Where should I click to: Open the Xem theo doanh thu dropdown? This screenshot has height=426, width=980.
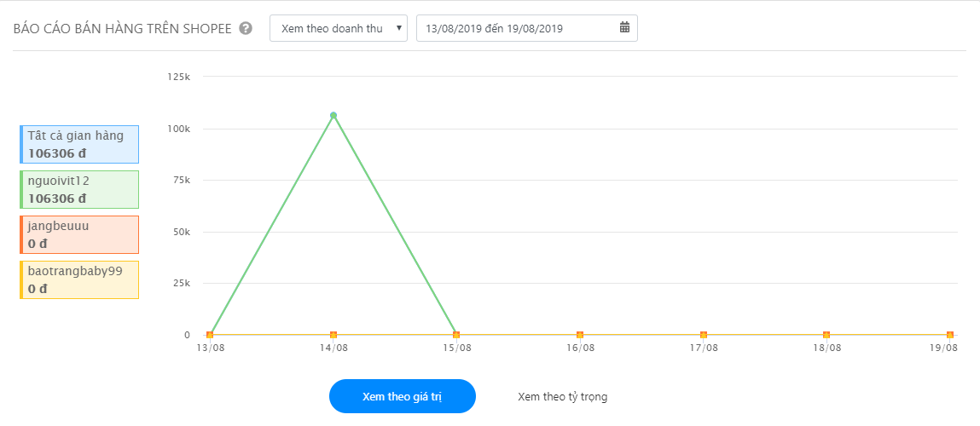[x=338, y=28]
